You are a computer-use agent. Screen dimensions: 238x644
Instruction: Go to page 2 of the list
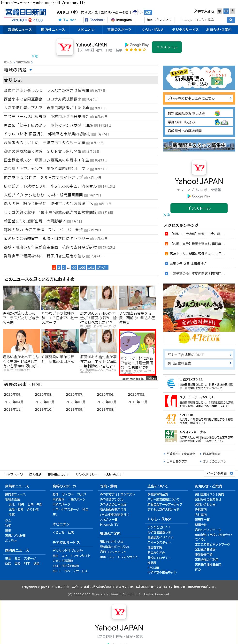point(59,267)
